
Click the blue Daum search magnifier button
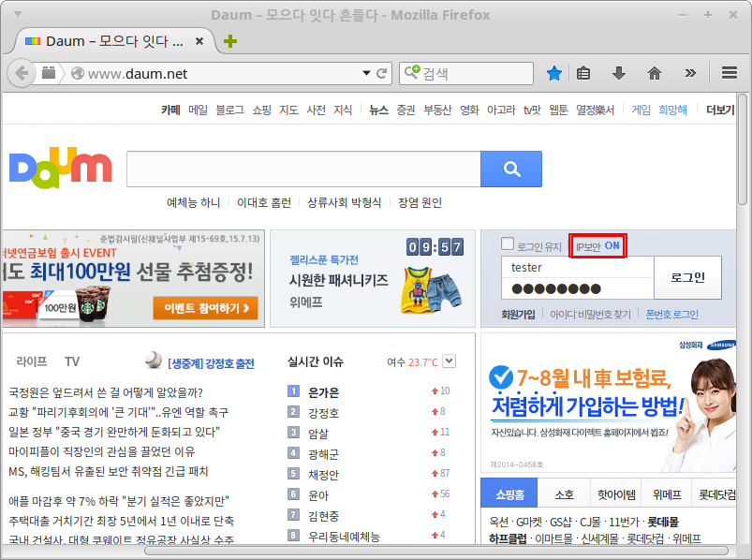[511, 169]
